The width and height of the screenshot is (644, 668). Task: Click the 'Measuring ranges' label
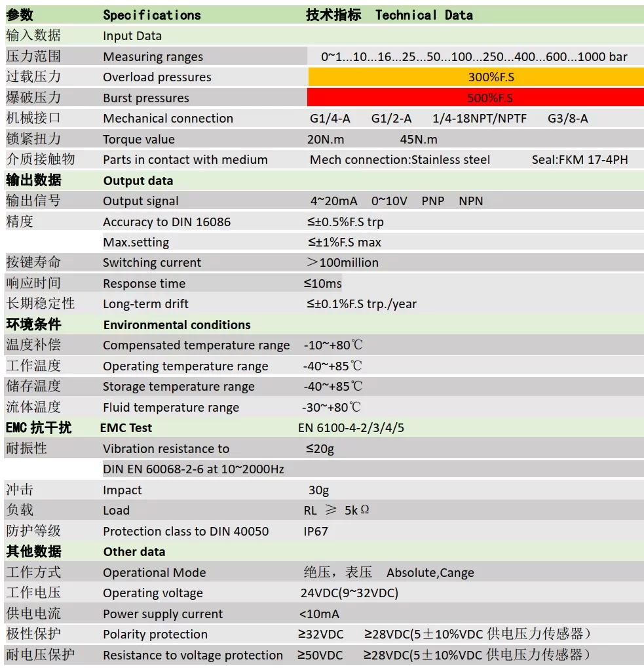153,56
